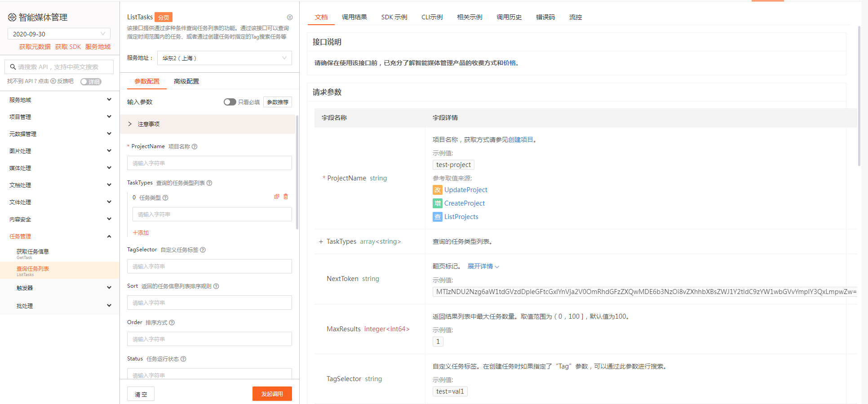
Task: Select the 参数配置 tab
Action: [x=147, y=81]
